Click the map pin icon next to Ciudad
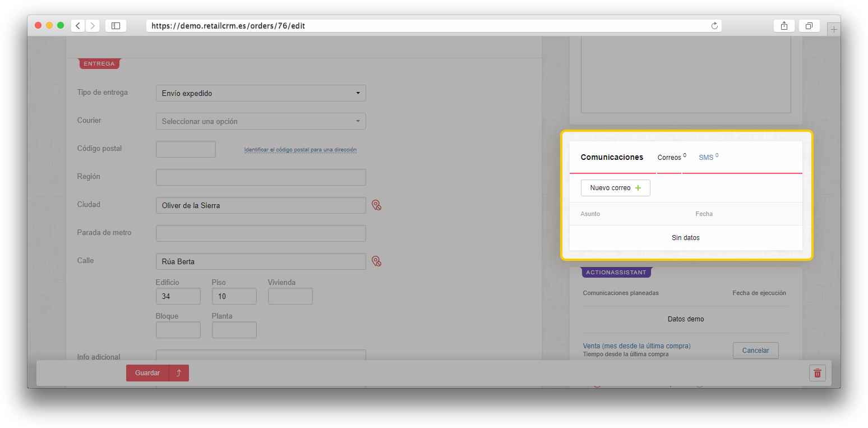 pos(377,205)
